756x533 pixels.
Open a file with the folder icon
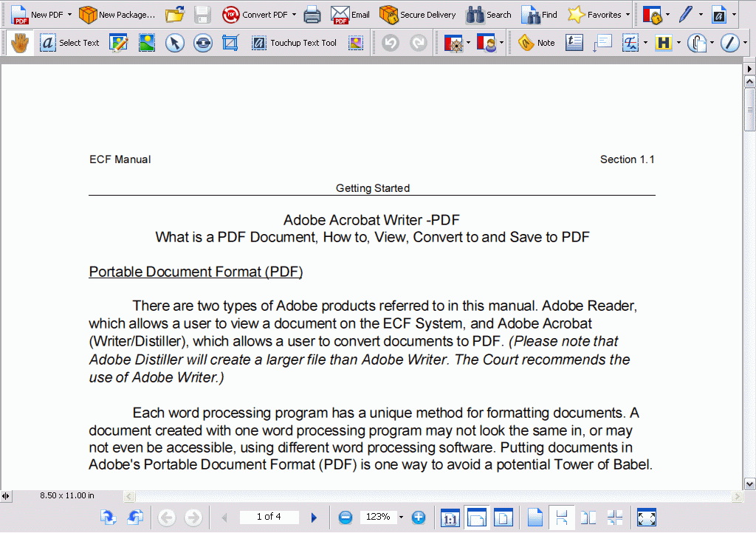click(x=174, y=15)
